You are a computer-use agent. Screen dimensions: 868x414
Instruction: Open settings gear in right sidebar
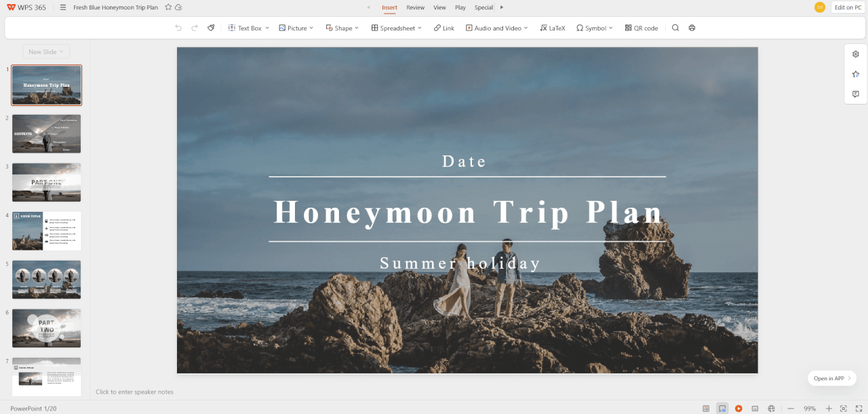pyautogui.click(x=856, y=54)
